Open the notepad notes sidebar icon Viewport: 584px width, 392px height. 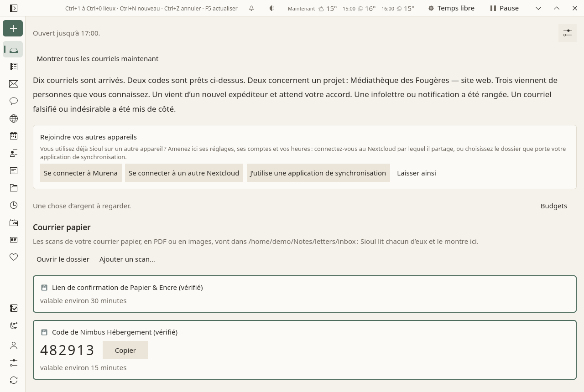[x=14, y=170]
